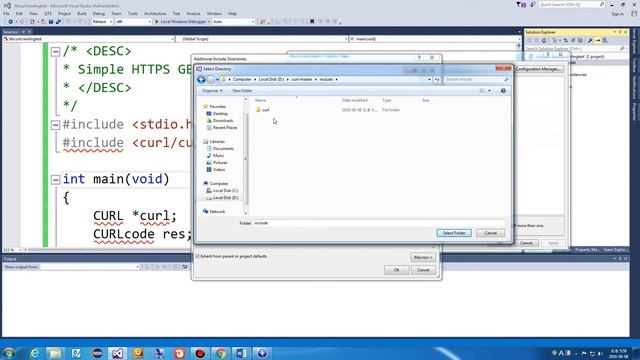Select Desktop in Favorites pane
This screenshot has height=360, width=640.
[217, 113]
